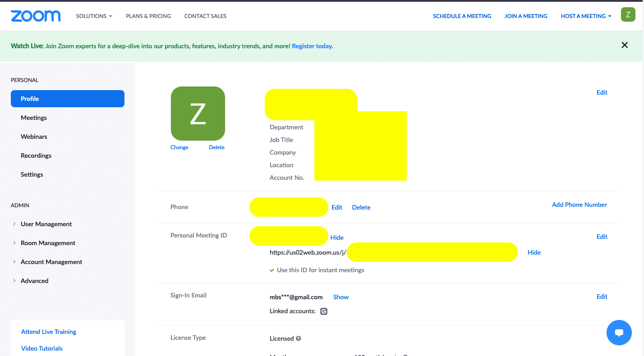This screenshot has height=356, width=644.
Task: Open the green Z account avatar menu
Action: 628,14
